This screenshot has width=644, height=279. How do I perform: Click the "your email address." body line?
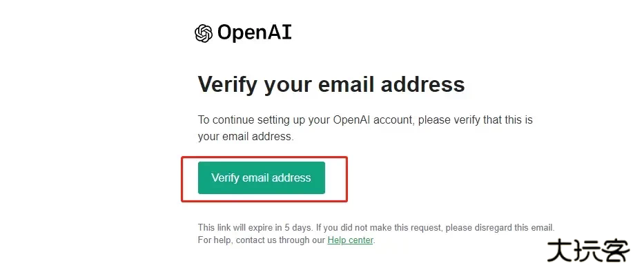246,137
